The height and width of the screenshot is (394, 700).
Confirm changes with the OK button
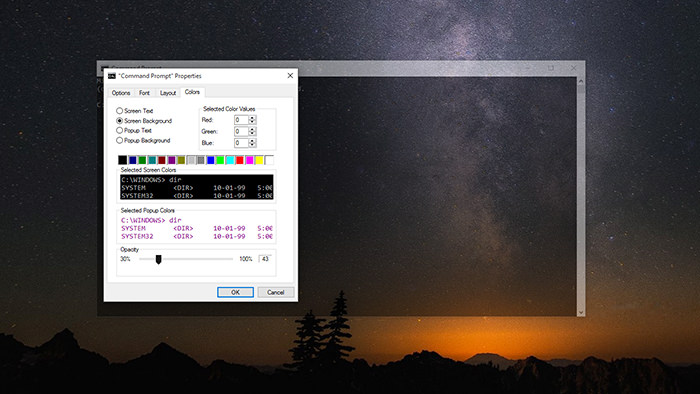click(x=235, y=292)
